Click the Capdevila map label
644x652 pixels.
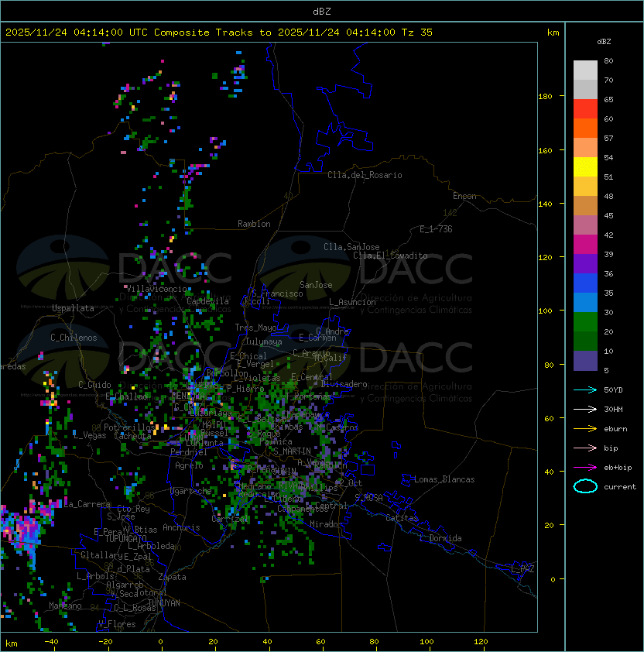pyautogui.click(x=207, y=301)
